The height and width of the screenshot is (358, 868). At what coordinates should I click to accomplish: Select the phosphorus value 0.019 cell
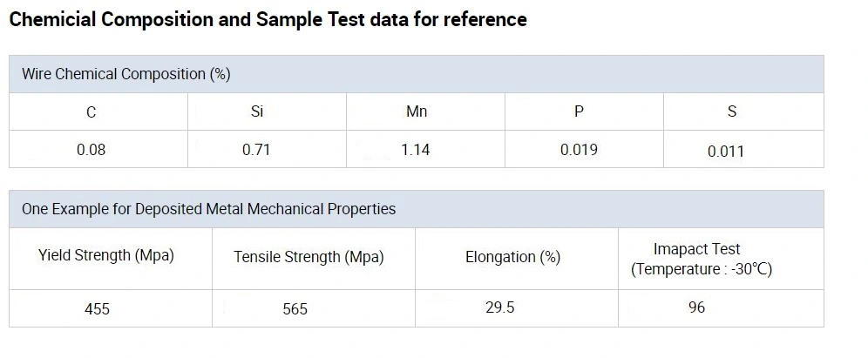pos(579,150)
